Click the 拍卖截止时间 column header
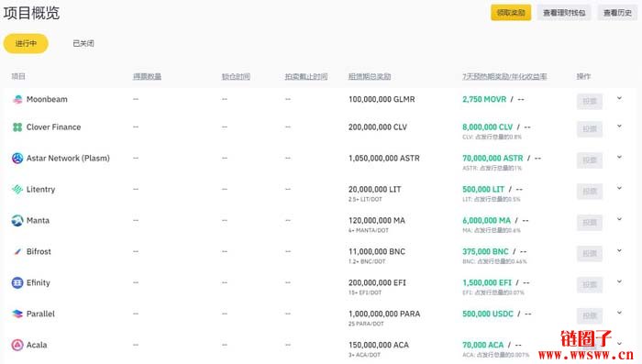The height and width of the screenshot is (364, 642). coord(306,77)
